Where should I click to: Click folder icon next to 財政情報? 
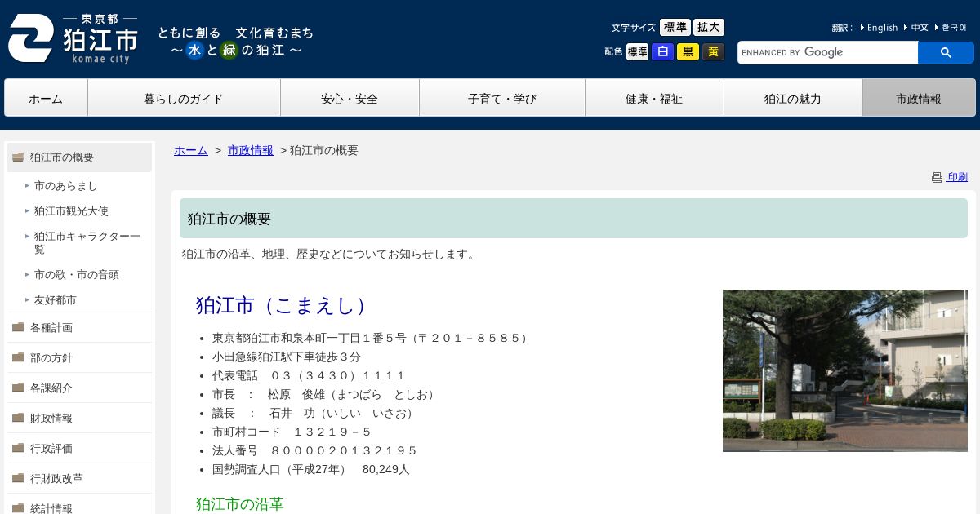click(x=18, y=418)
